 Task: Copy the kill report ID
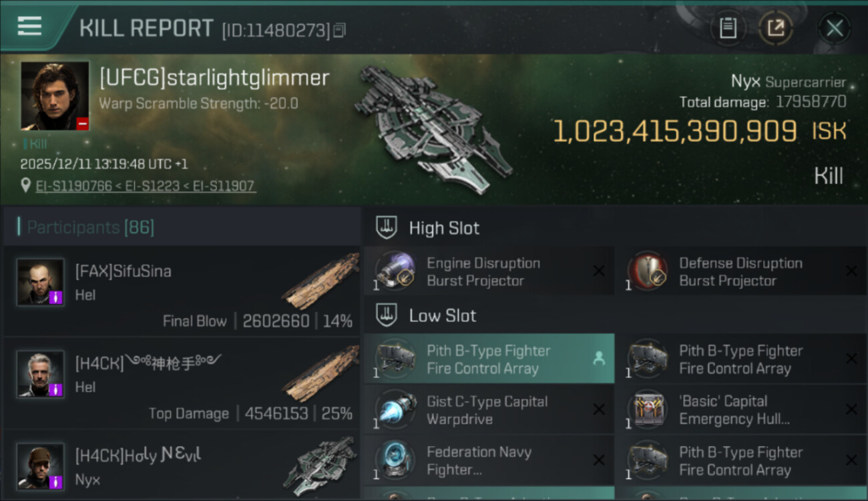pos(339,30)
